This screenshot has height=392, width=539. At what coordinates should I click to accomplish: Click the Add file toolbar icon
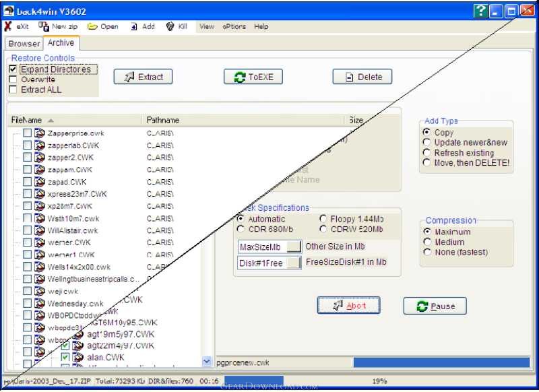(134, 26)
